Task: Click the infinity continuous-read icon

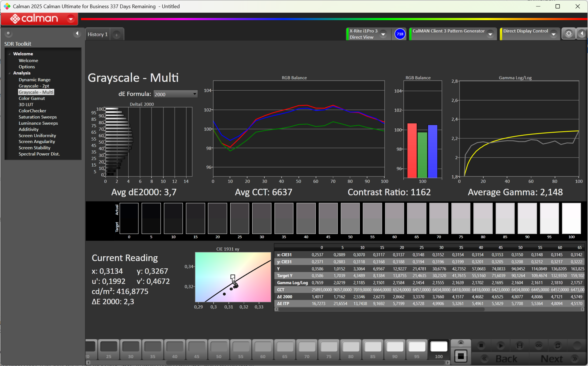Action: (539, 345)
